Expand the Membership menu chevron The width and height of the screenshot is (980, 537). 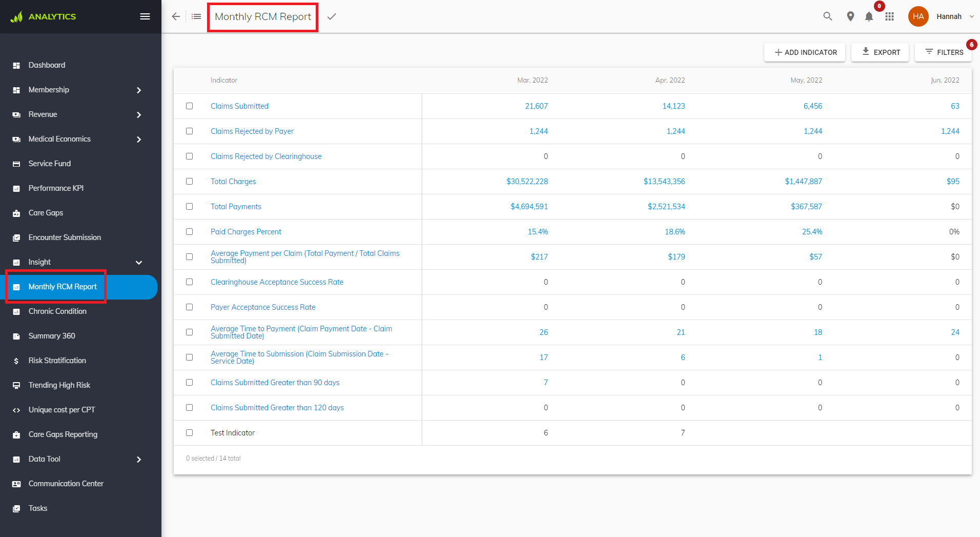tap(139, 90)
